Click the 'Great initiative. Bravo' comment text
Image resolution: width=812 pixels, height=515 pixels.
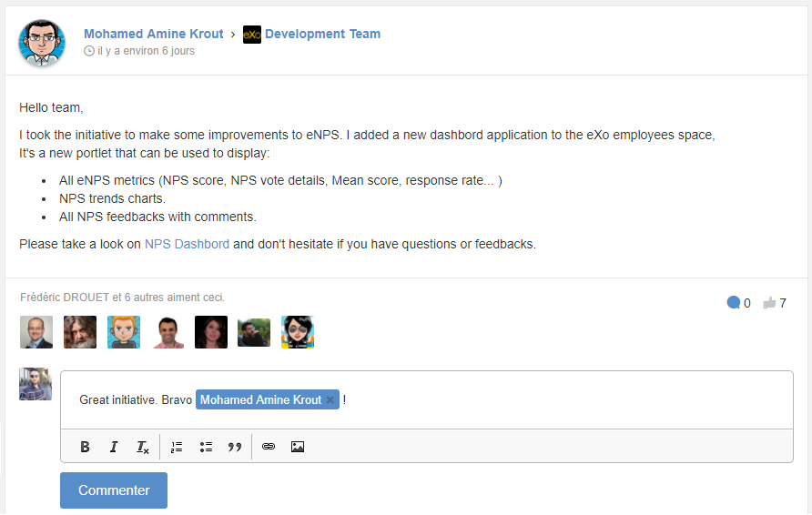pyautogui.click(x=135, y=400)
